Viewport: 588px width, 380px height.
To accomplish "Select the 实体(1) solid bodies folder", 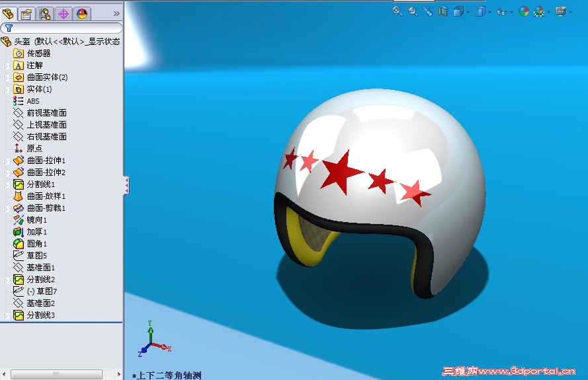I will tap(32, 89).
